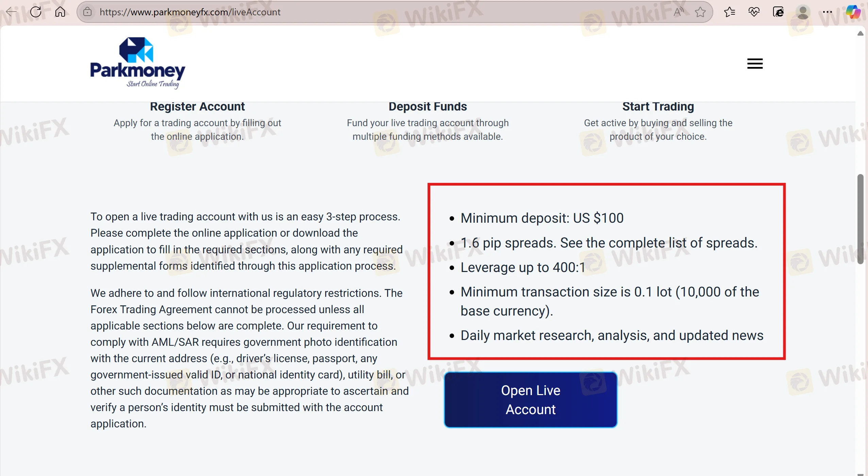Launch the Copilot sidebar
Screen dimensions: 868x476
point(853,12)
